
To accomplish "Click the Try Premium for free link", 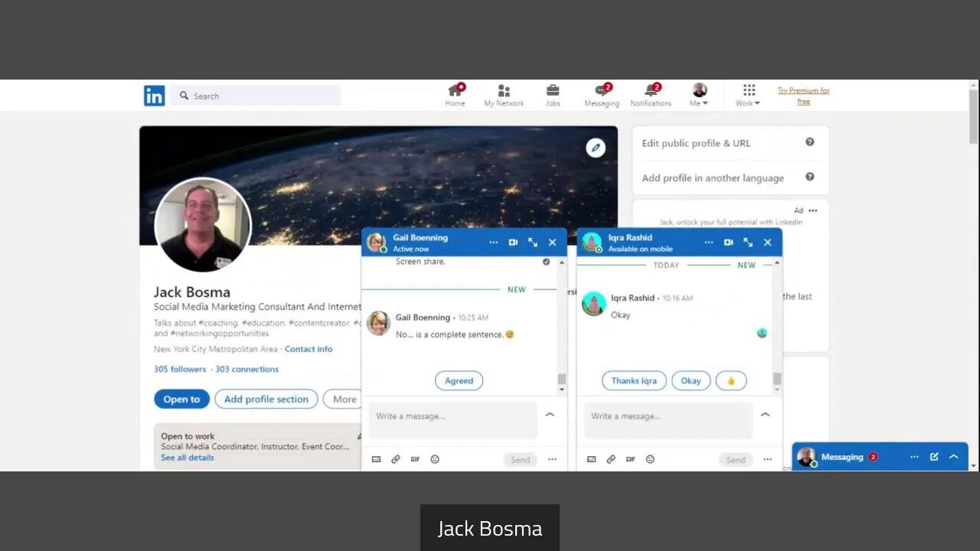I will click(x=804, y=96).
